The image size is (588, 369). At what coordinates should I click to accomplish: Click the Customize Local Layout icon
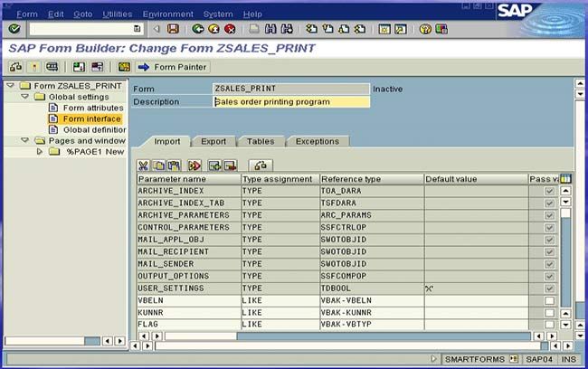(441, 29)
